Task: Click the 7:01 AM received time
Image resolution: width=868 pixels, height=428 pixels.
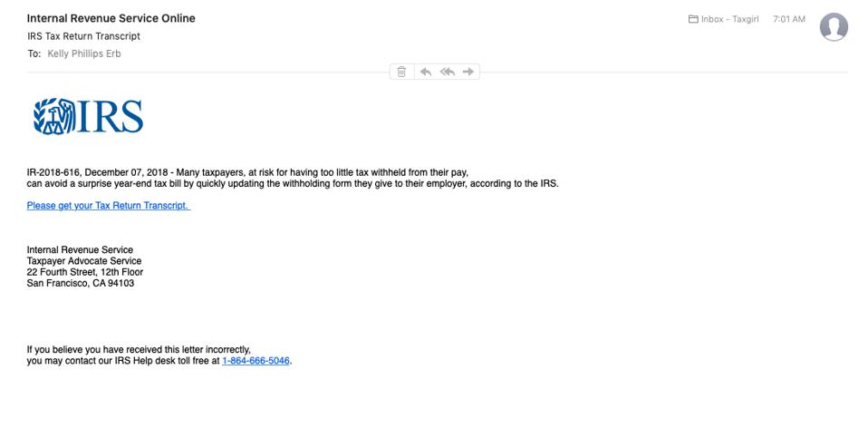Action: point(788,19)
